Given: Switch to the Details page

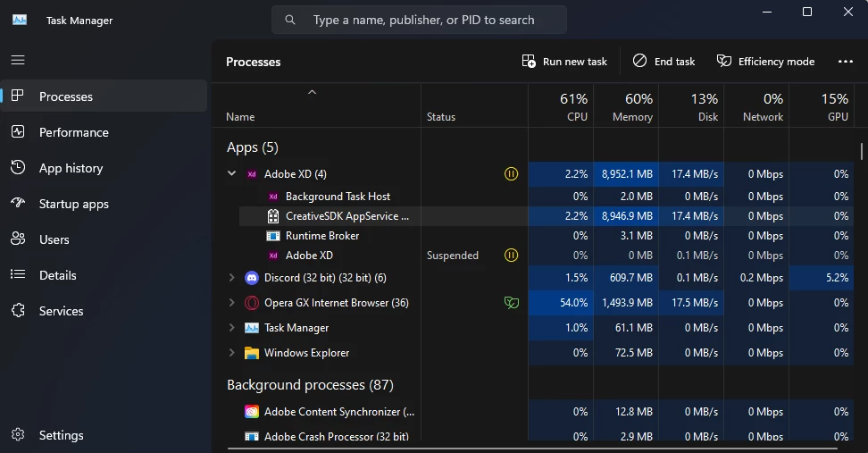Looking at the screenshot, I should coord(104,275).
